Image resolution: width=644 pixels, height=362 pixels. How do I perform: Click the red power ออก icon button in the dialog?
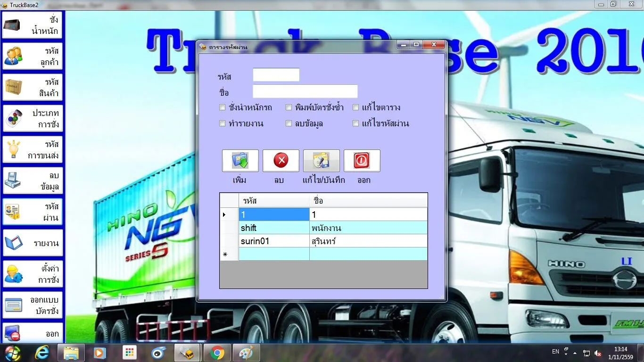(362, 161)
